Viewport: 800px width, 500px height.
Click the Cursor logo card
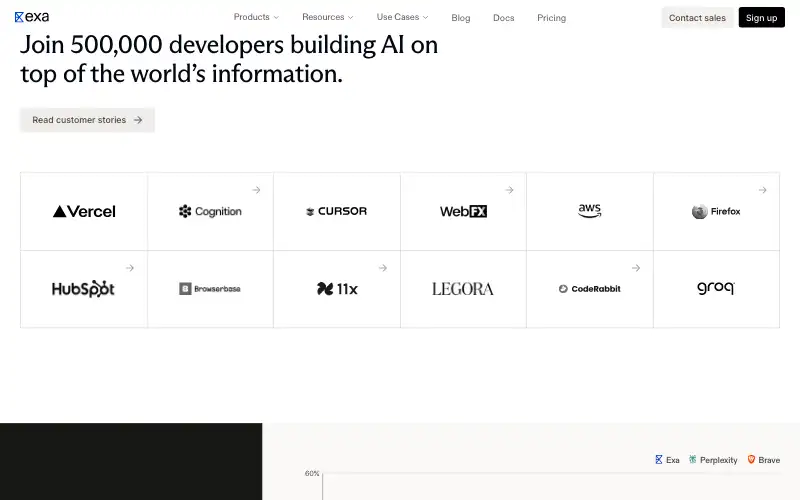[337, 211]
